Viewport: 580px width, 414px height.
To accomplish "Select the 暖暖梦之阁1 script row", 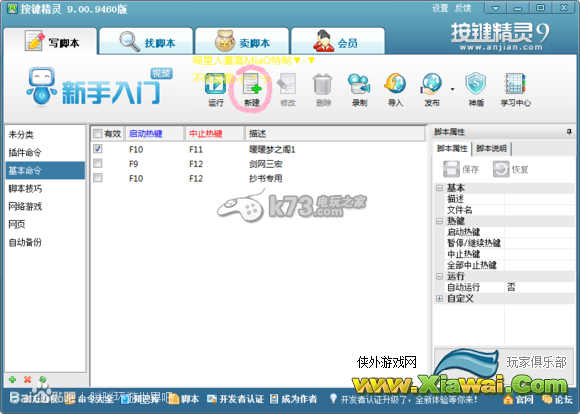I will click(258, 149).
